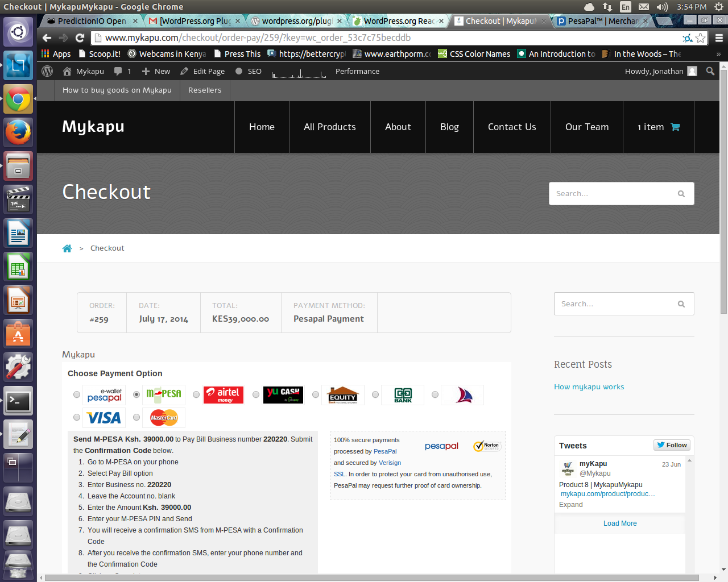Click the home icon in the breadcrumb

coord(67,248)
